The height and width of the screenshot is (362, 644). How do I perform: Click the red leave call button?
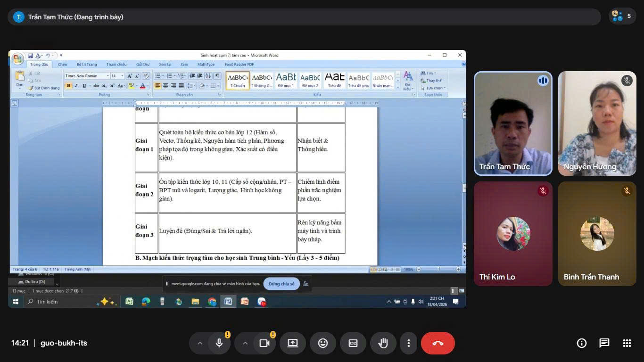tap(438, 343)
